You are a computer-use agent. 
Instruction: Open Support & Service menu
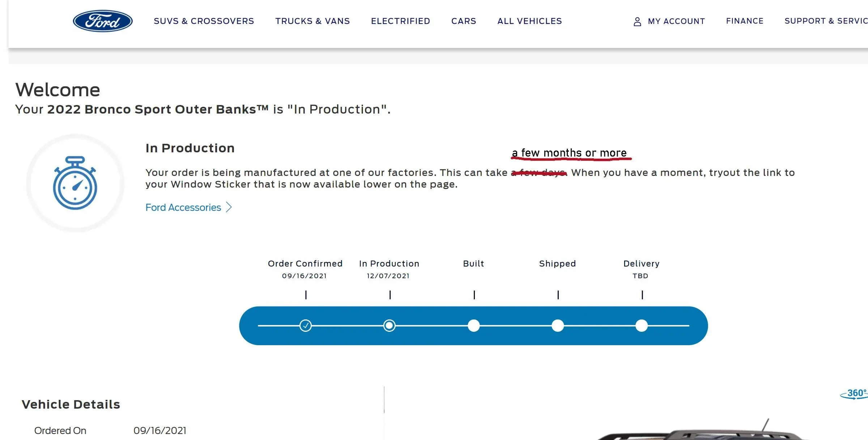click(826, 21)
